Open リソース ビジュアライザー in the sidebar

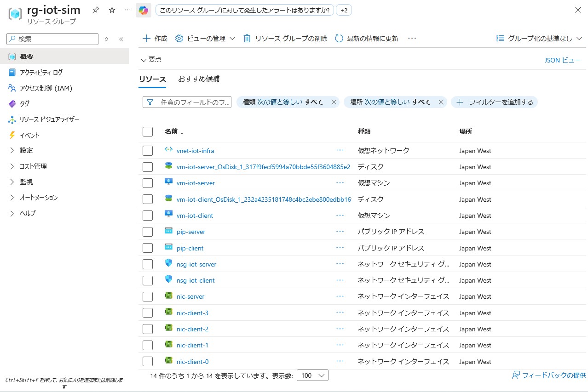49,119
